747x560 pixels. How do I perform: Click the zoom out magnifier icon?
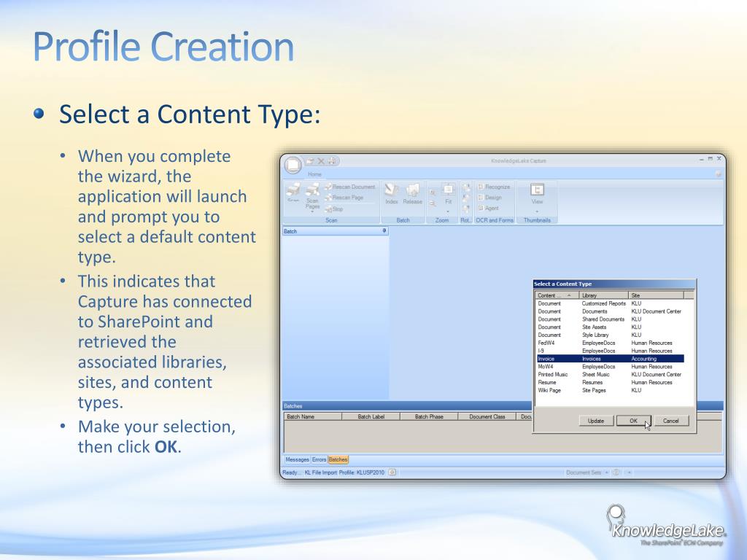433,204
